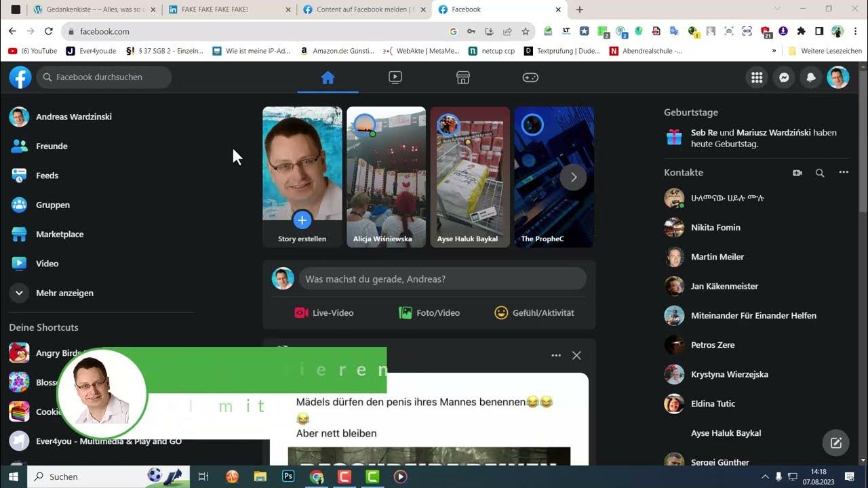Switch to Content auf Facebook melden tab

[363, 9]
